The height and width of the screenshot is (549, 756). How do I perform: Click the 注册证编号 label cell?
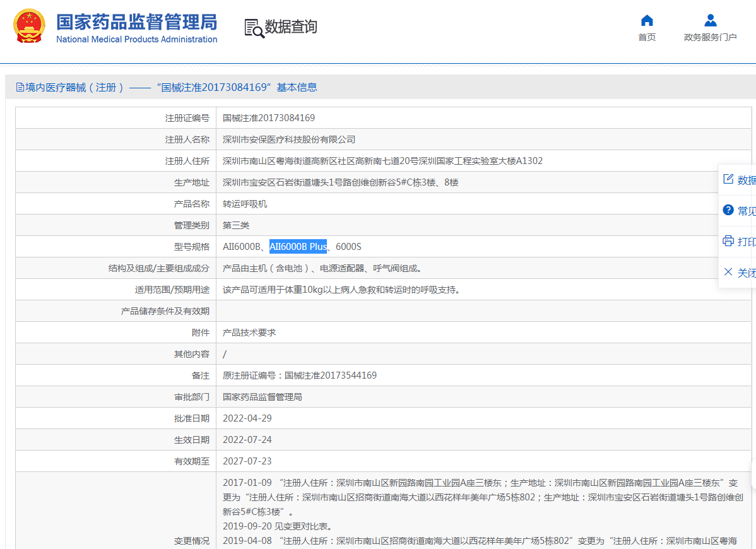pyautogui.click(x=115, y=118)
